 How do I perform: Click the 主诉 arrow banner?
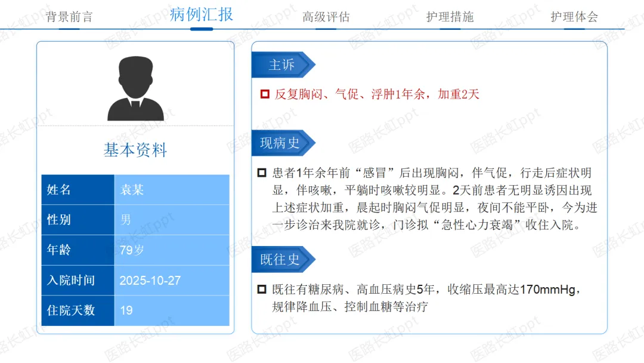coord(283,64)
